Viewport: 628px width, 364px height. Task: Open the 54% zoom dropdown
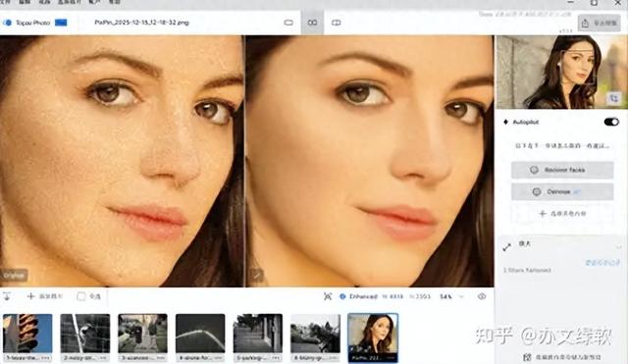(x=451, y=296)
